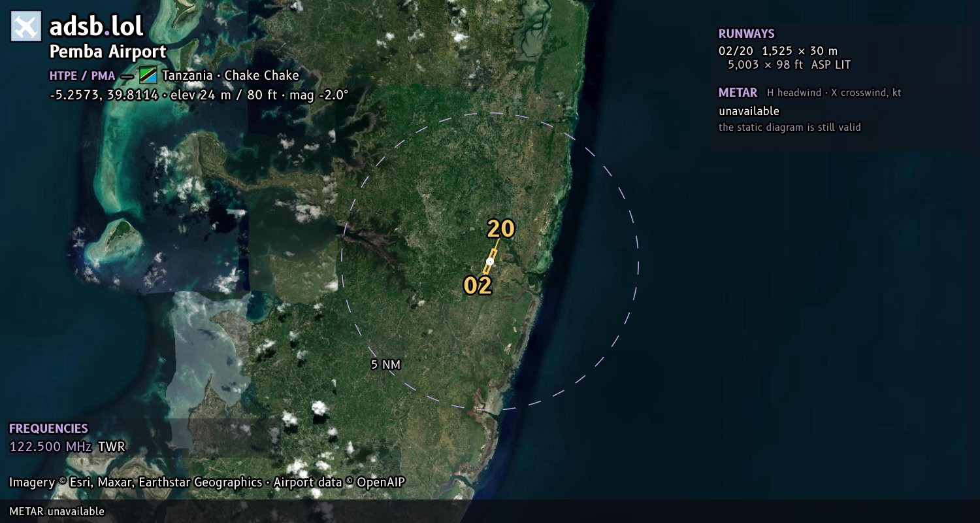Viewport: 980px width, 523px height.
Task: Click the runway 20 label on map
Action: (501, 229)
